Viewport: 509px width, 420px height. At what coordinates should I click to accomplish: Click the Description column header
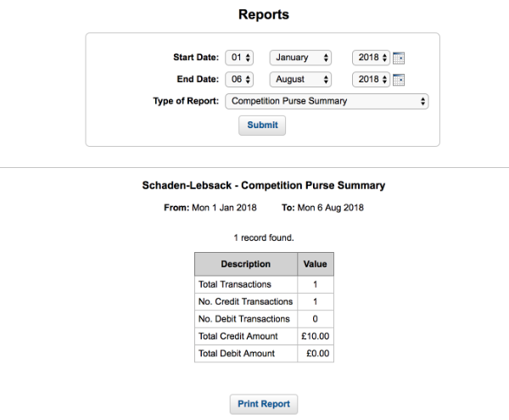tap(246, 264)
